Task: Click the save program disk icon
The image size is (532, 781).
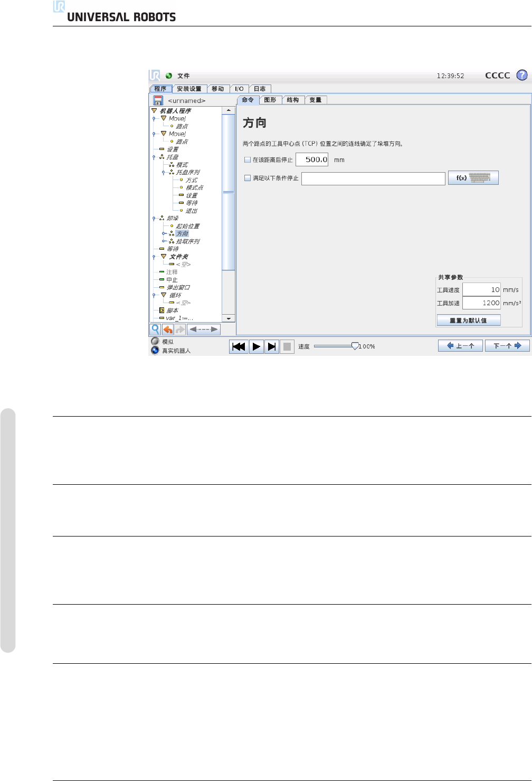Action: tap(157, 100)
